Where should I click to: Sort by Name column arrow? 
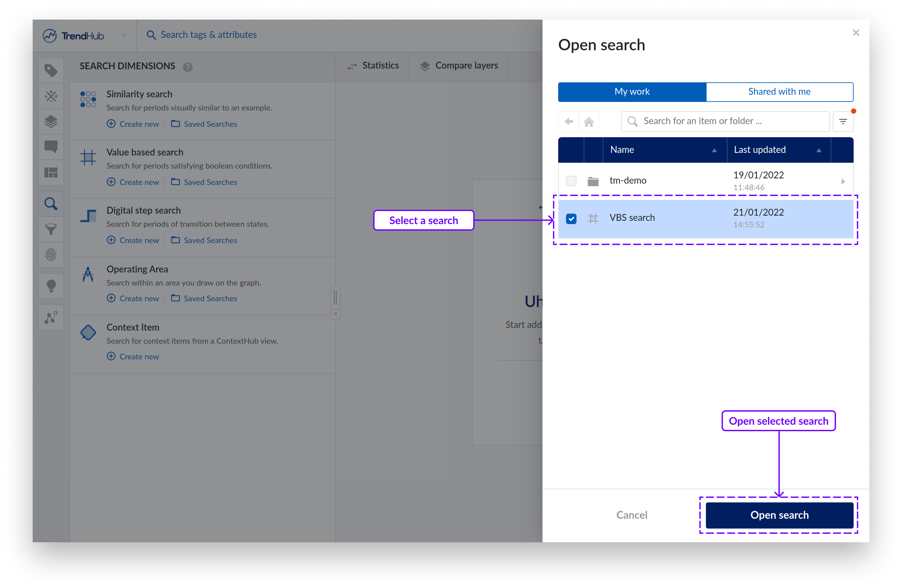coord(714,150)
